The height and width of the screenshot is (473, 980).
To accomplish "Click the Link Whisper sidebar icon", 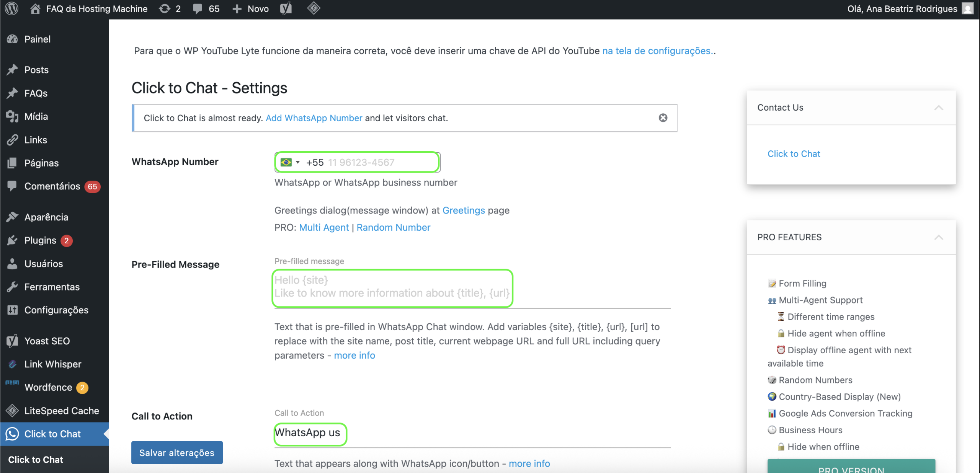I will pyautogui.click(x=12, y=364).
